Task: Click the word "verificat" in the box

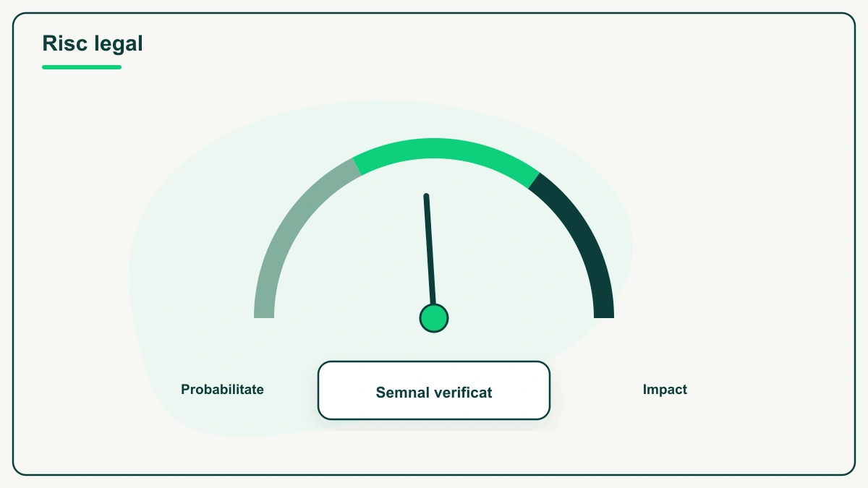Action: click(463, 393)
